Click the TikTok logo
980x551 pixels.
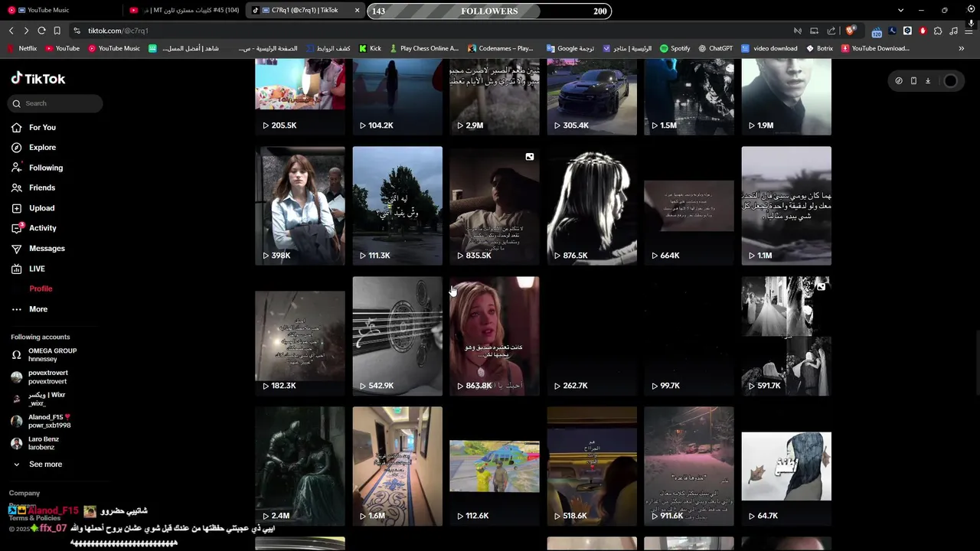click(38, 79)
